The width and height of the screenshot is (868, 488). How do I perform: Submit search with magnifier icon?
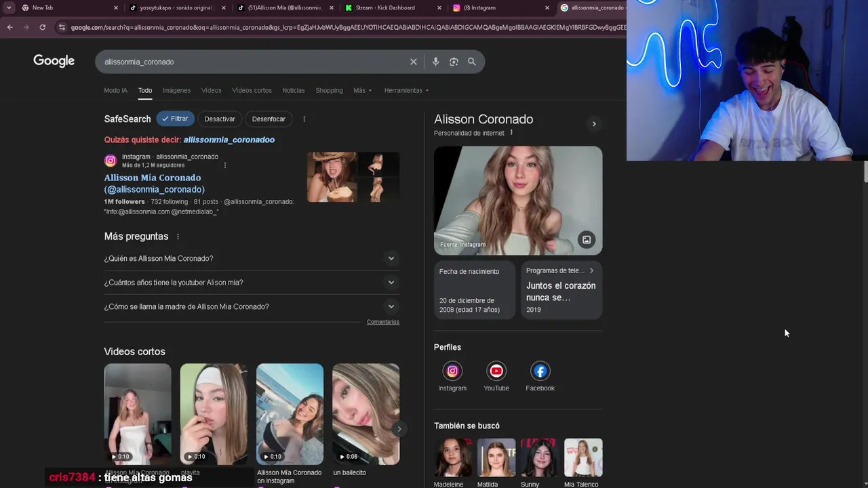click(x=472, y=62)
